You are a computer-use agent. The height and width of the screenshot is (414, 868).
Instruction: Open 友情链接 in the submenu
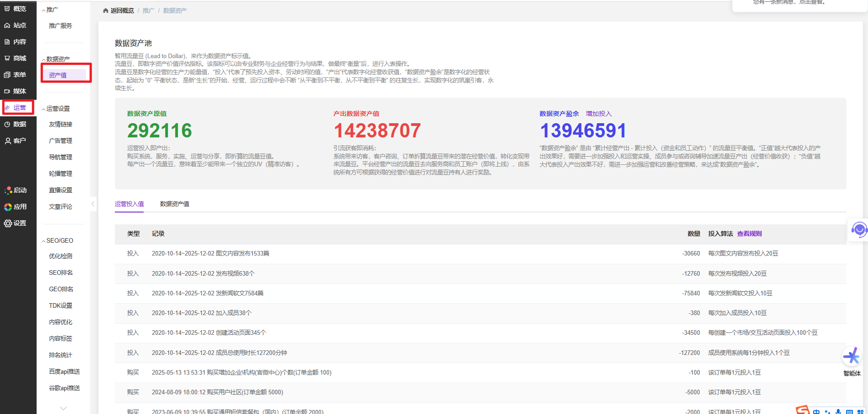(x=60, y=124)
